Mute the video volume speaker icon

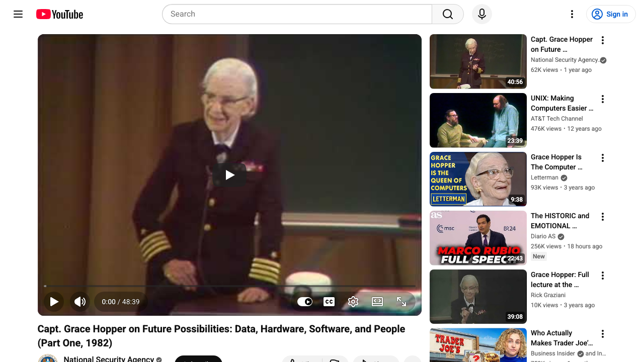pyautogui.click(x=80, y=302)
